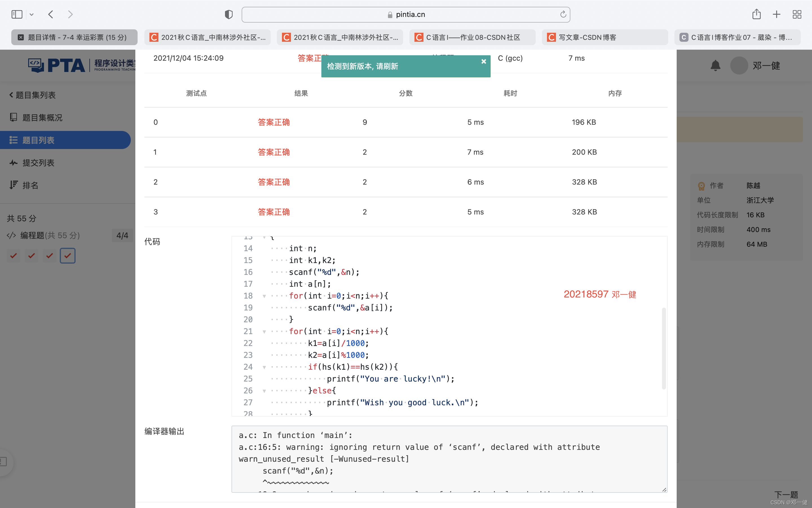Collapse the code fold at line 26
The image size is (812, 508).
[264, 391]
